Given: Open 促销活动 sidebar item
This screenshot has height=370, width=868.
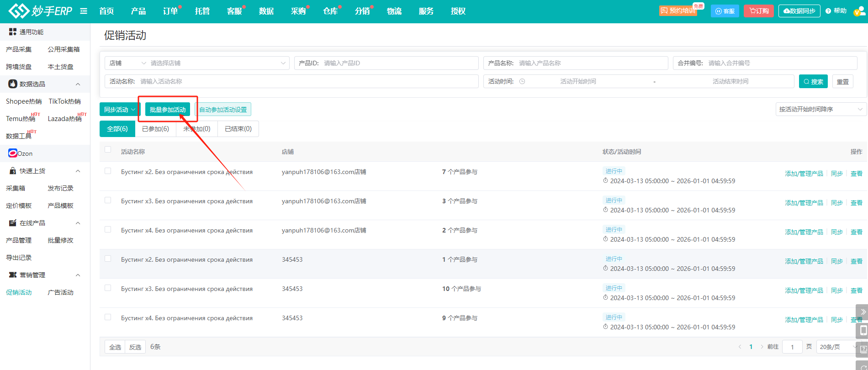Looking at the screenshot, I should pos(19,292).
